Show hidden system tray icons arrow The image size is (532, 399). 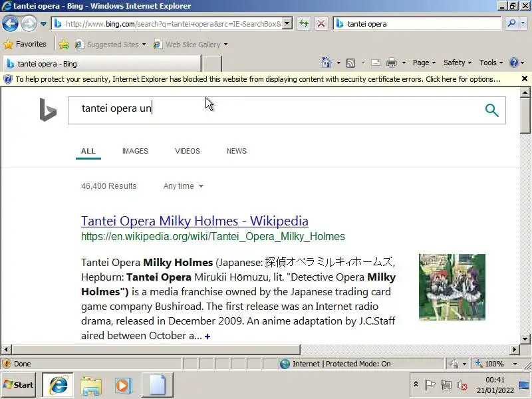tap(416, 384)
